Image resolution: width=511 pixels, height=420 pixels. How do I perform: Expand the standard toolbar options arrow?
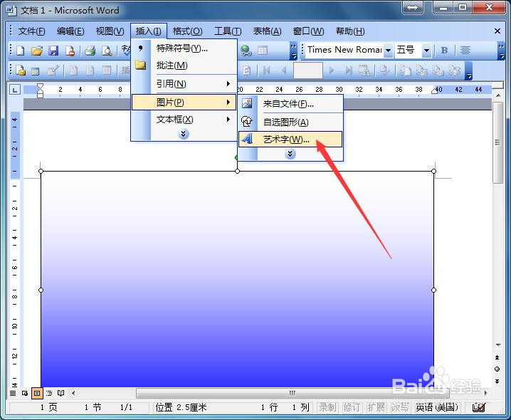293,51
